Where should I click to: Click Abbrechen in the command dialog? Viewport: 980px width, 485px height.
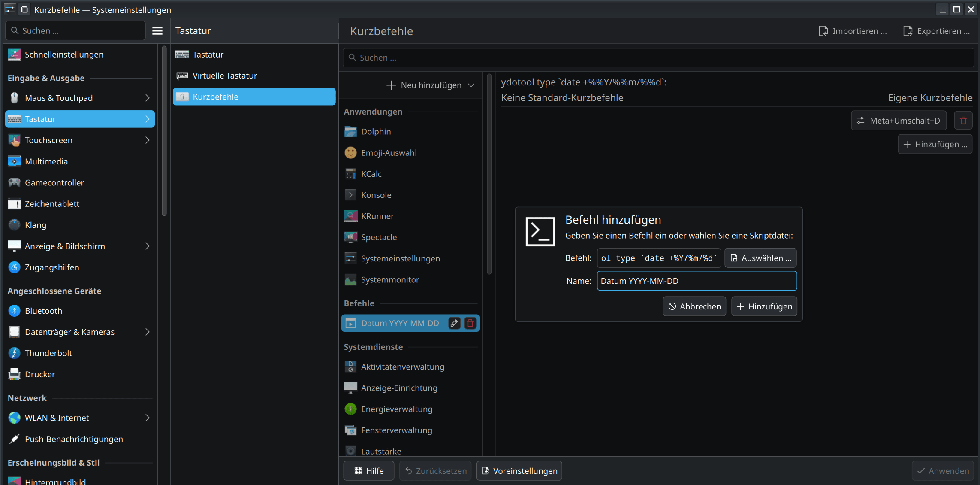694,306
